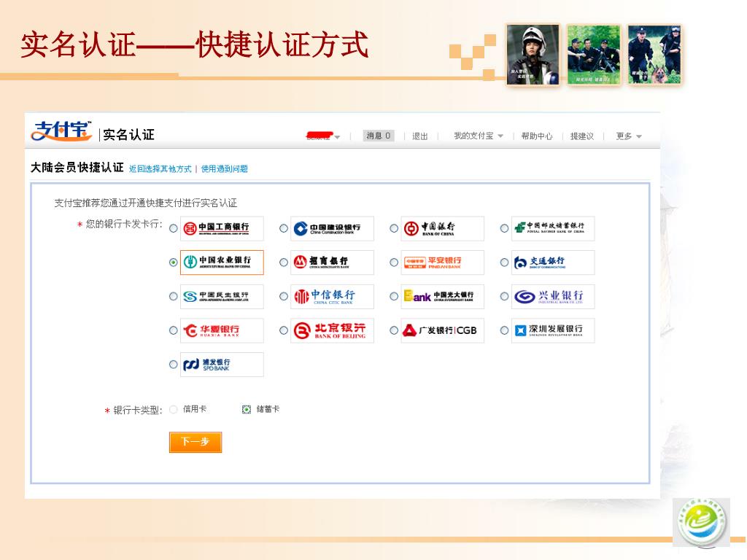Choose the 招商银行 logo tile
The image size is (747, 560).
[x=332, y=262]
